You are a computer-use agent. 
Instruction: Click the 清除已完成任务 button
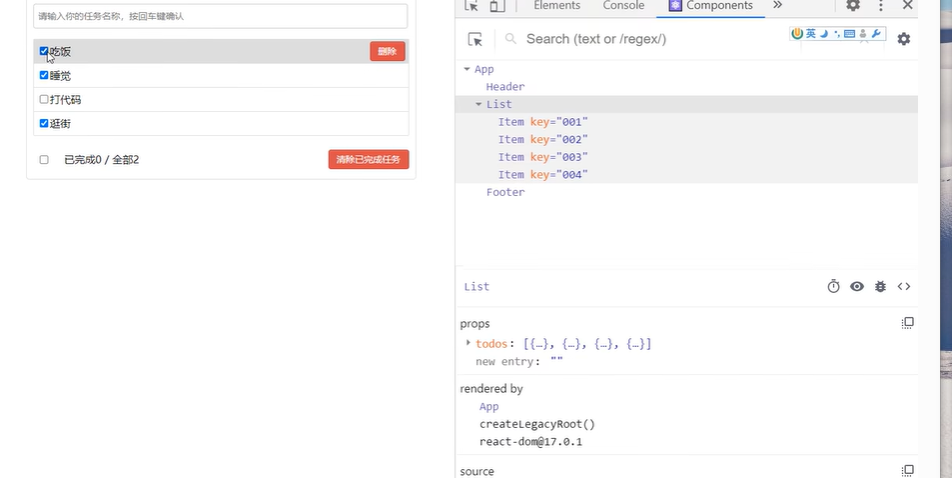(369, 160)
